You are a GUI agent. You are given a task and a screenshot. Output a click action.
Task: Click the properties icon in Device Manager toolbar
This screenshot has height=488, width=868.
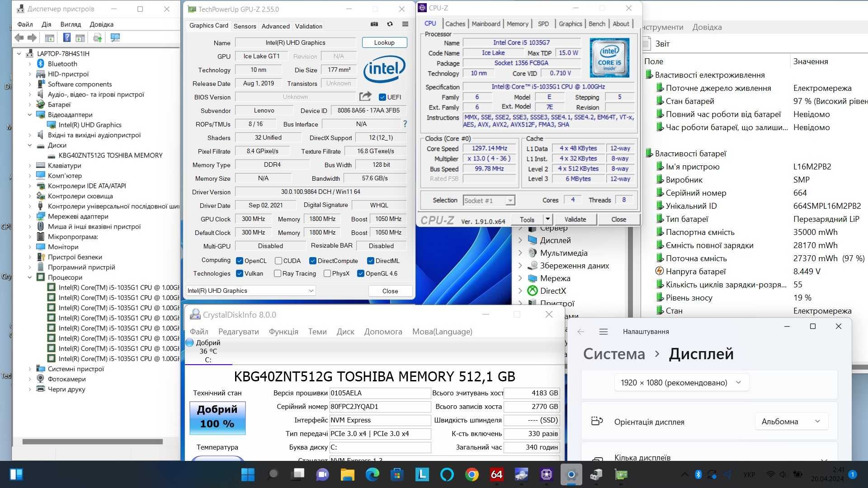coord(50,38)
